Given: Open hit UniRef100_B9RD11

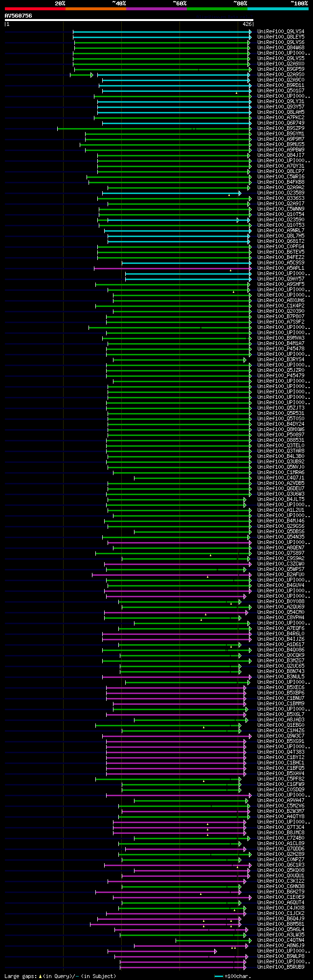Looking at the screenshot, I should [x=281, y=86].
